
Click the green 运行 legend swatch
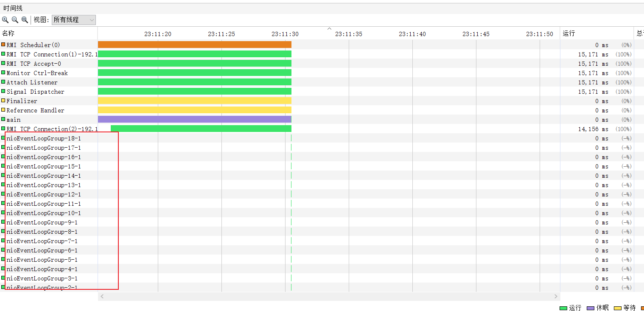tap(563, 308)
